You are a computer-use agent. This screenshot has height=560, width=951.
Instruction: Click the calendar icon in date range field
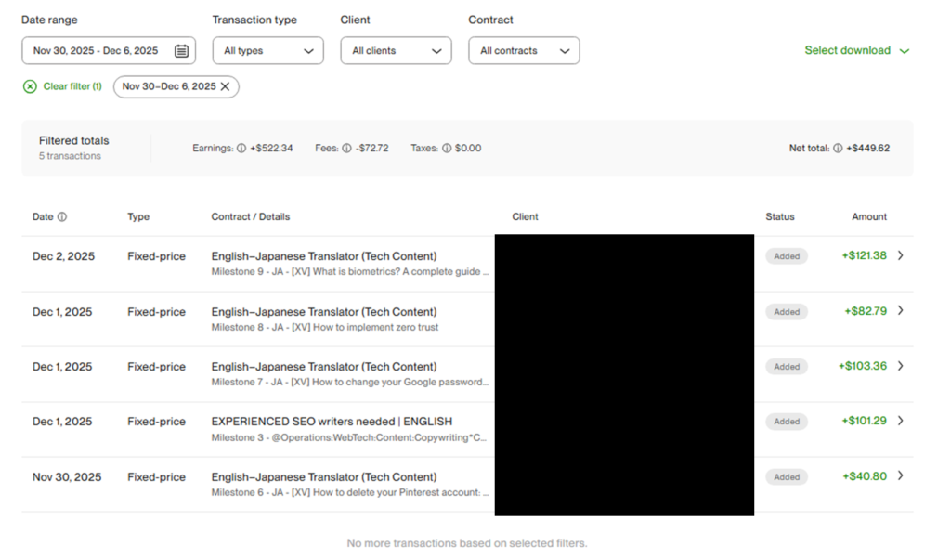pos(181,51)
